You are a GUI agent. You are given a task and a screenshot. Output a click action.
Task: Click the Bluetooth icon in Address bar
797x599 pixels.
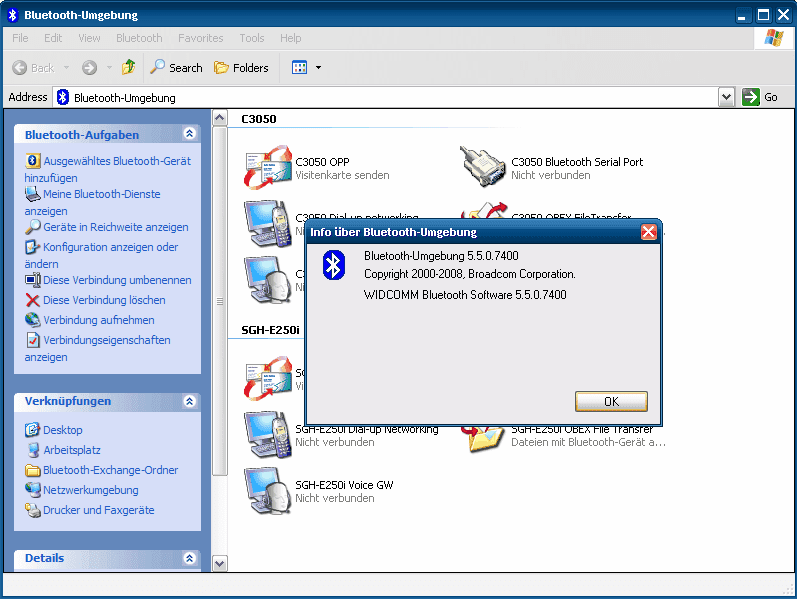[x=63, y=97]
